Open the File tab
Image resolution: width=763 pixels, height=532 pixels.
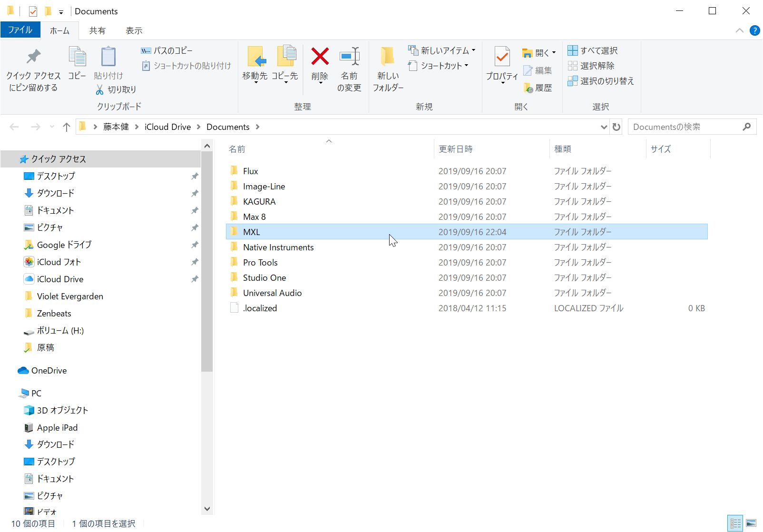(x=20, y=30)
